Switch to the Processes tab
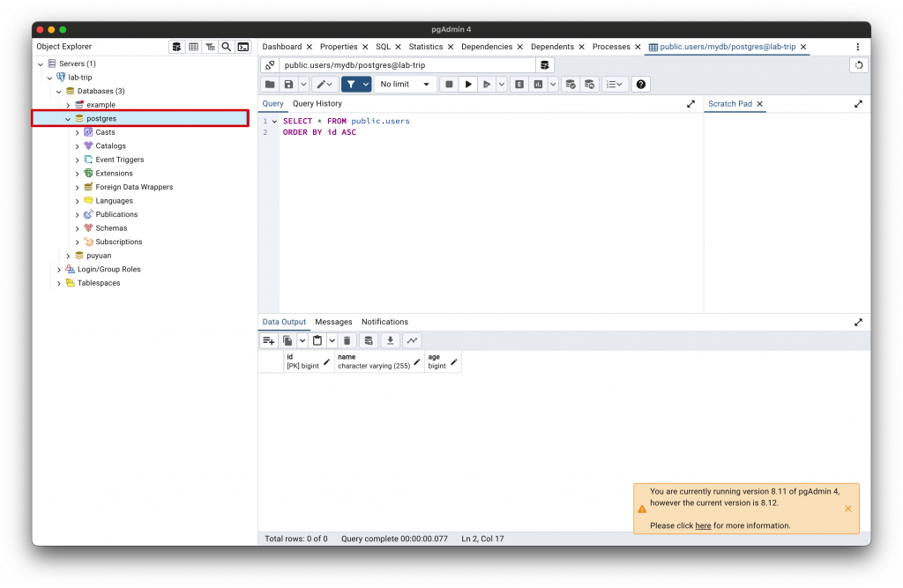This screenshot has height=588, width=903. tap(611, 47)
